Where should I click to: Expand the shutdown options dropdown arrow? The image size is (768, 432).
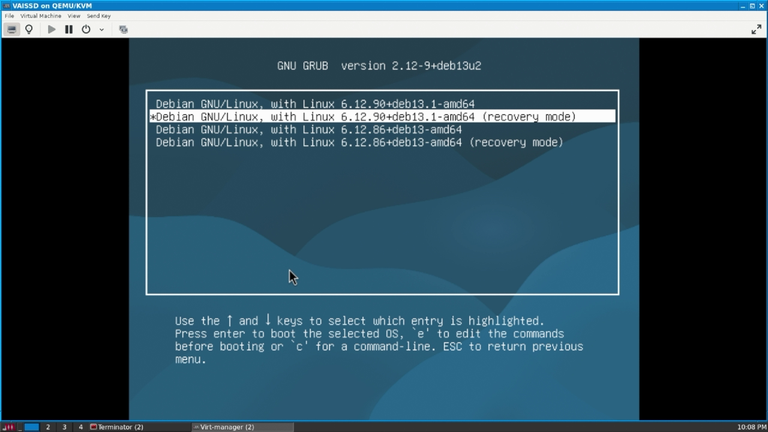click(101, 29)
